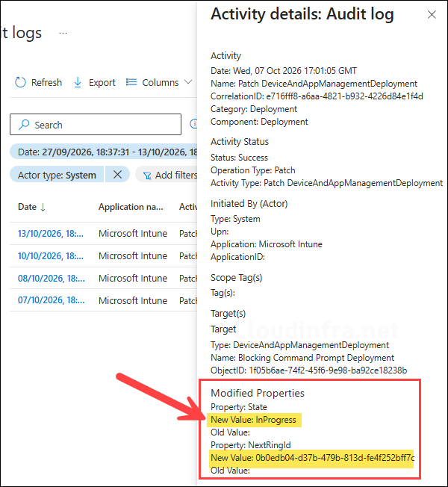
Task: Open the 13/10/2026 audit log entry
Action: 51,233
